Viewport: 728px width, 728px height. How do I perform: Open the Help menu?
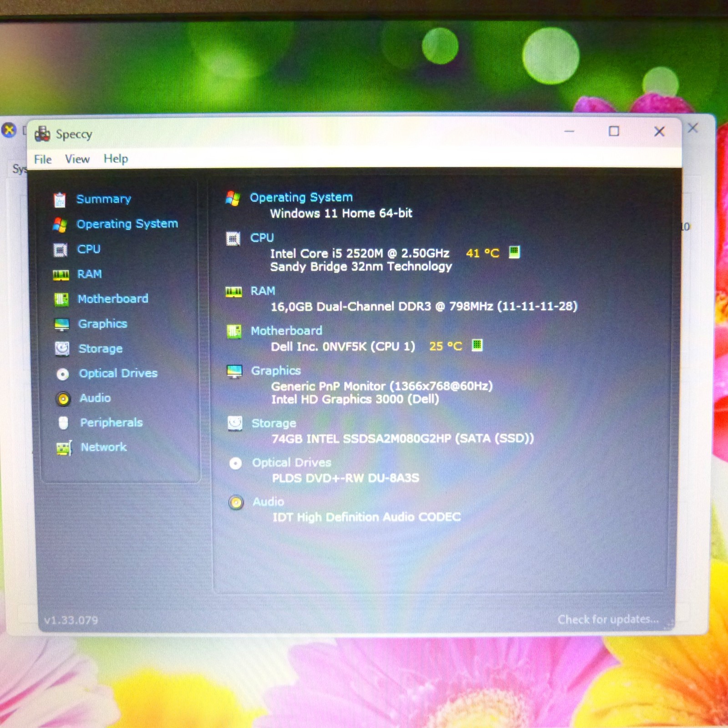click(116, 159)
